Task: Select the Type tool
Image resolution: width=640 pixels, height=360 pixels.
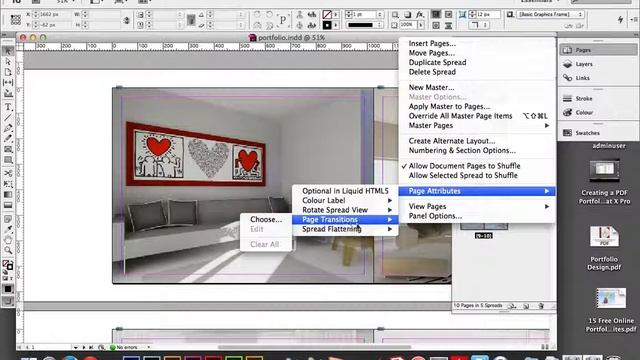Action: [x=8, y=107]
